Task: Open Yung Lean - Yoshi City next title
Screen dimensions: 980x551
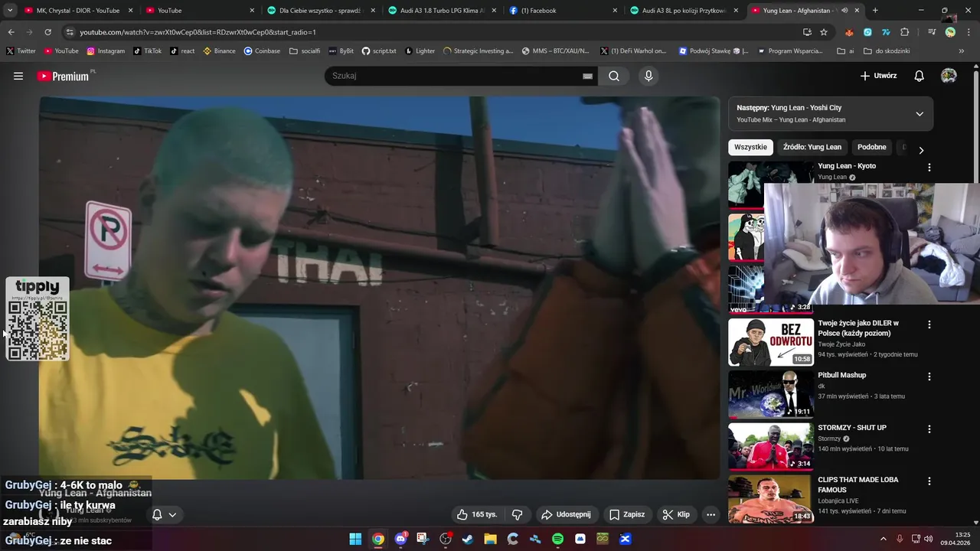Action: (806, 108)
